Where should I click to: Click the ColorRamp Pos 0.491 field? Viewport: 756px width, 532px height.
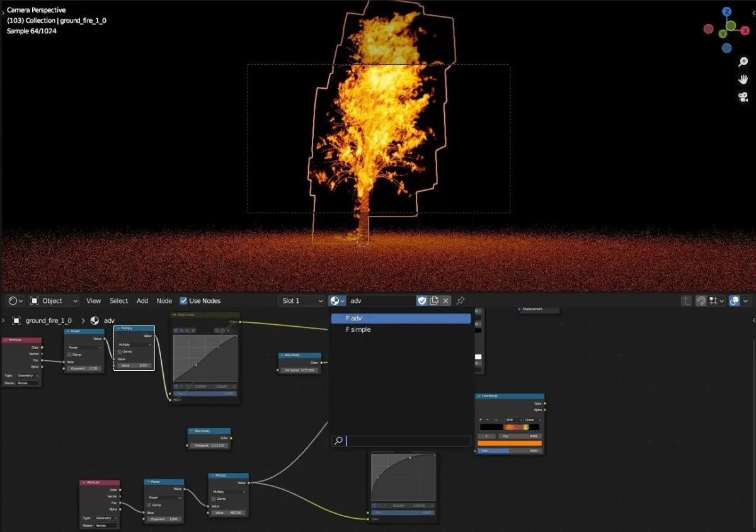point(520,436)
